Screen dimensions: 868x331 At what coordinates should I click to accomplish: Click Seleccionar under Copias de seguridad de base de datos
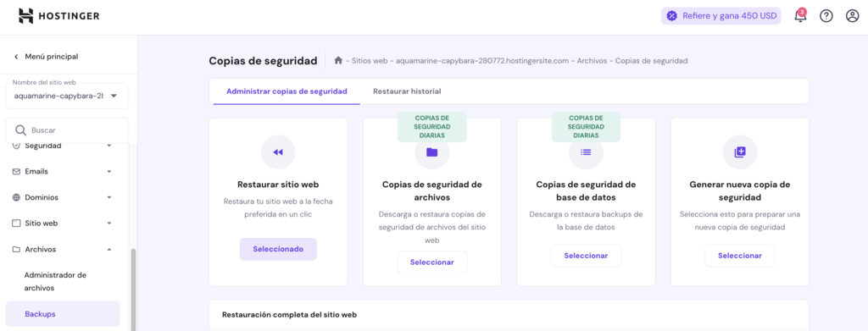[586, 256]
